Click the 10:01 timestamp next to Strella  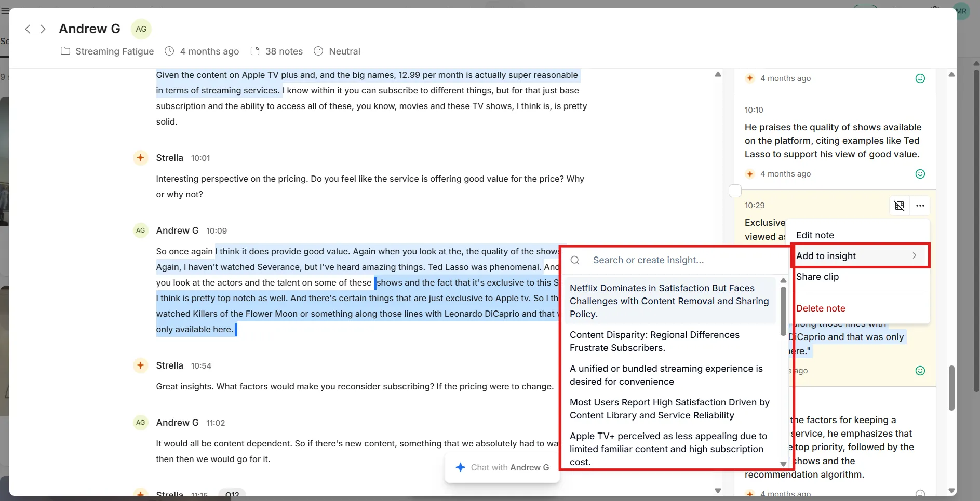pos(200,158)
